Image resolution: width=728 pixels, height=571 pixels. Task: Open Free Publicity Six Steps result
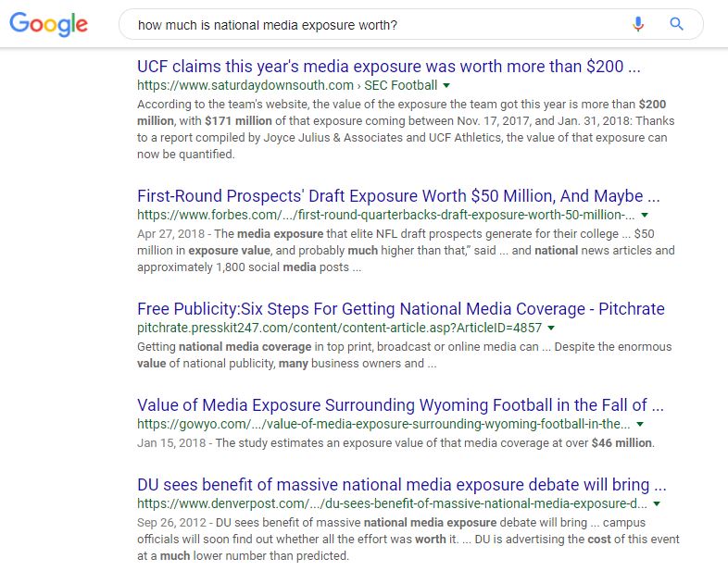tap(400, 309)
